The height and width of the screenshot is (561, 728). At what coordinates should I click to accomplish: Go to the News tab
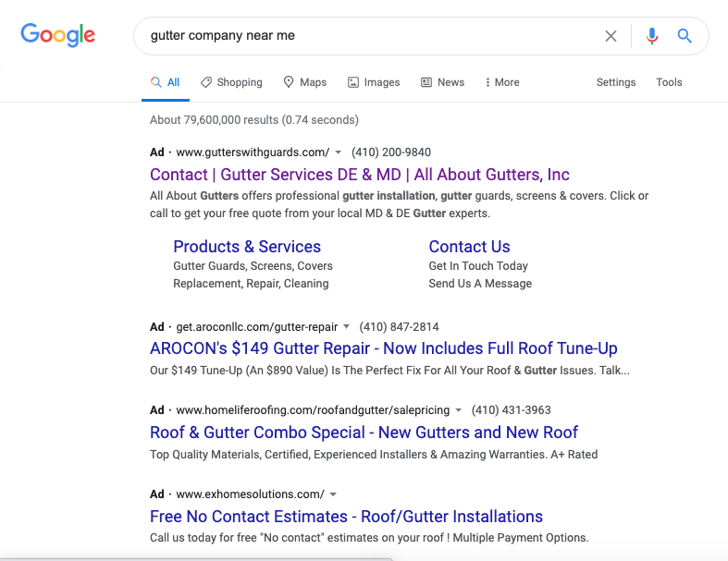[x=442, y=82]
